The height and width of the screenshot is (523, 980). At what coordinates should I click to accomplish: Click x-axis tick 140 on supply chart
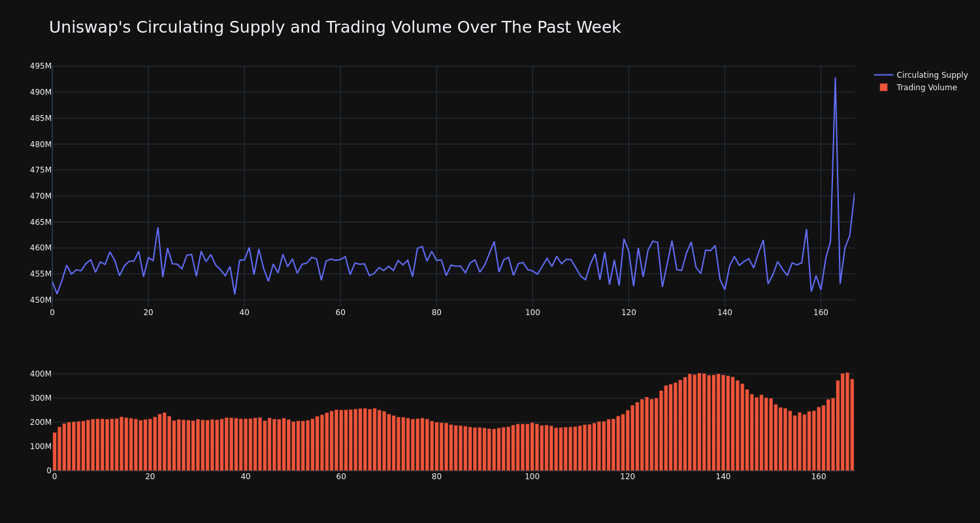click(725, 312)
